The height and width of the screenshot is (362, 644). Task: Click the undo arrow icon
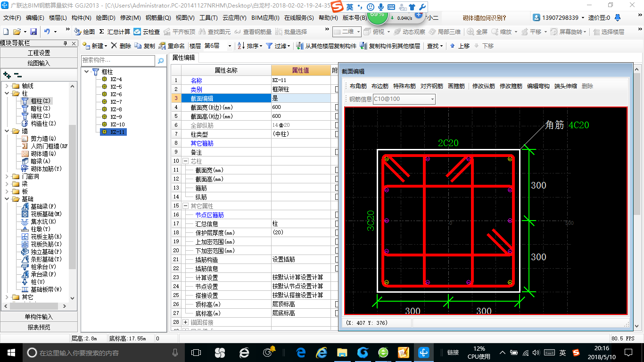point(47,32)
